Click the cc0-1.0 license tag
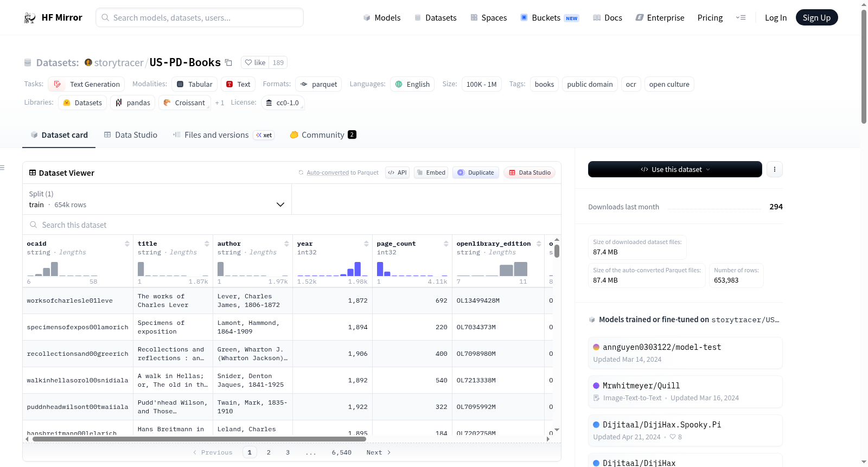Viewport: 868px width, 467px height. pos(283,103)
